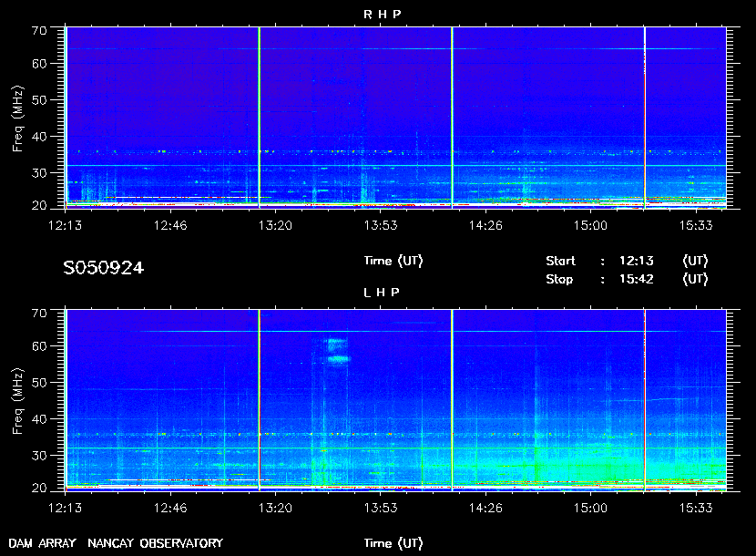Click "12:13" time tick under RHP panel
This screenshot has height=556, width=756.
[65, 225]
